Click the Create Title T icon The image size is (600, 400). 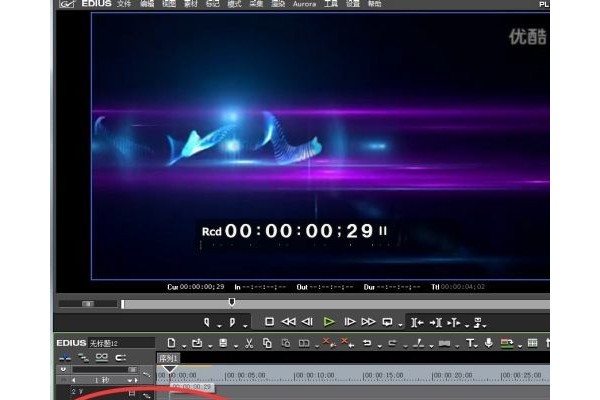pos(470,343)
